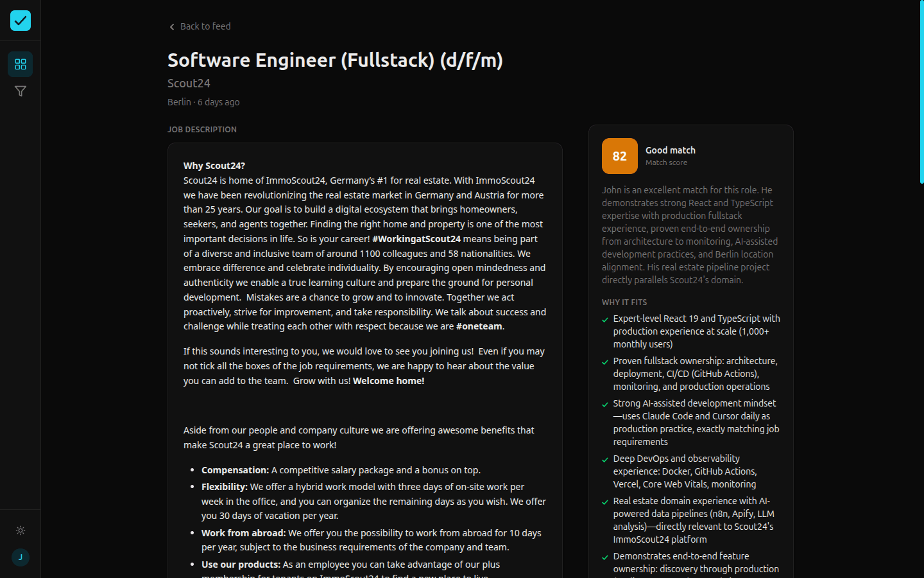Click the Berlin · 6 days ago posting info

(203, 101)
